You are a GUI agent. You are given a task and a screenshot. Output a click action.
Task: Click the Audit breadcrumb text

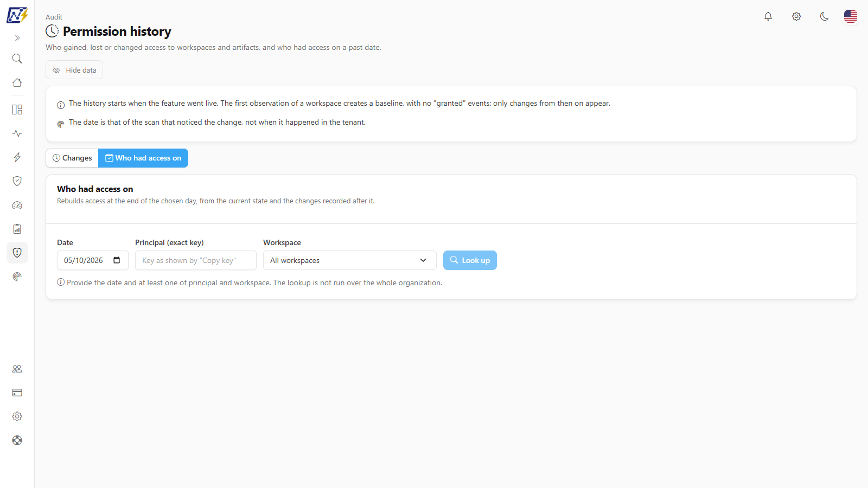click(54, 17)
